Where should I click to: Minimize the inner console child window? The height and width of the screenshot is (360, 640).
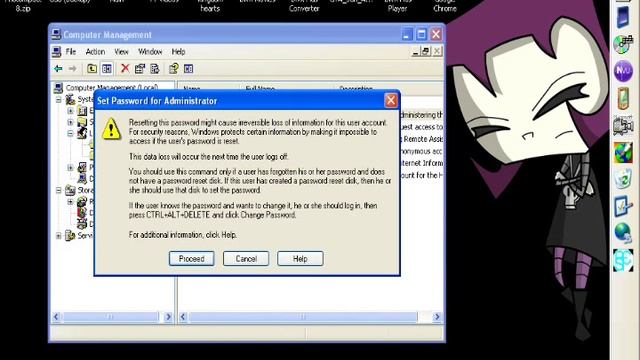coord(416,51)
